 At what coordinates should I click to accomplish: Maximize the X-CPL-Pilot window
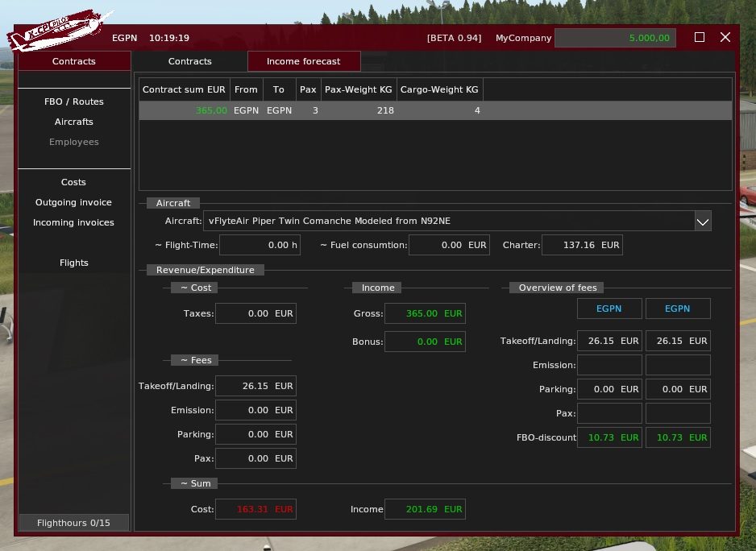coord(700,38)
